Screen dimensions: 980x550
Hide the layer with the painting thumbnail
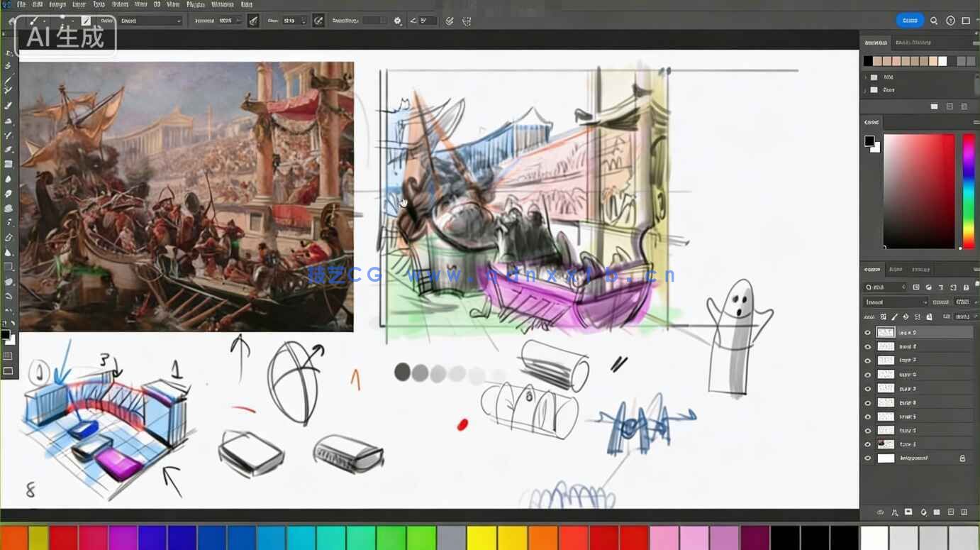click(867, 444)
